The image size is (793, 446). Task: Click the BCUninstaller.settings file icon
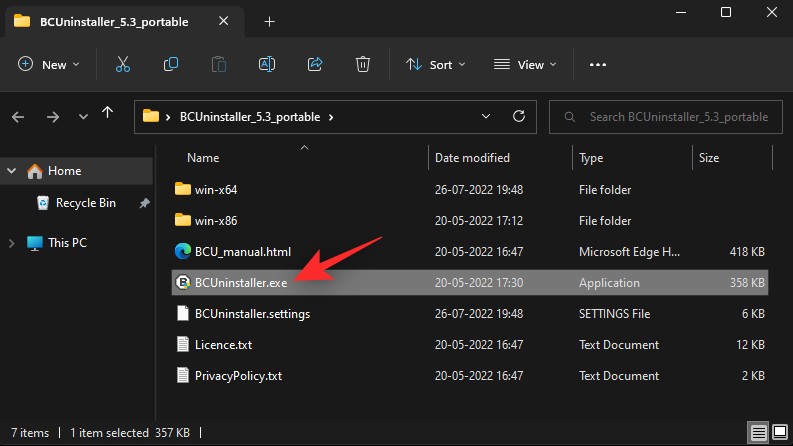[183, 314]
